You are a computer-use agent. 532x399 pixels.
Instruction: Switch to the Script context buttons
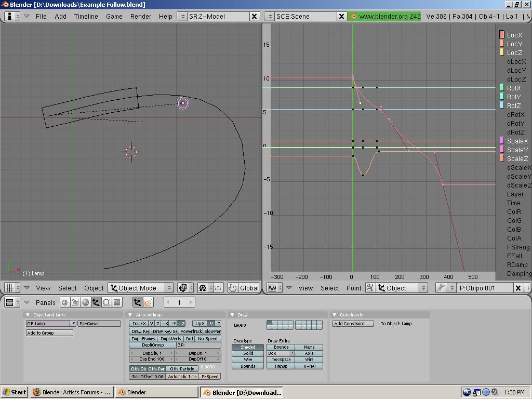(x=75, y=302)
